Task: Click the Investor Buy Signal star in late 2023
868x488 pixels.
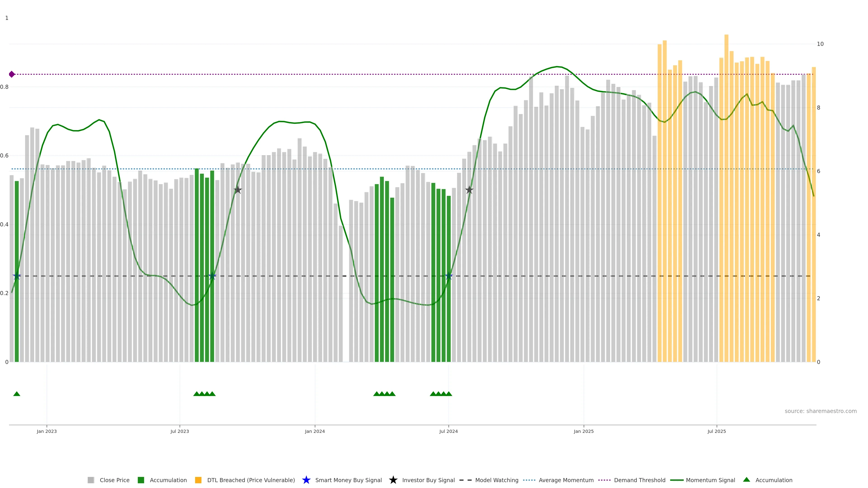Action: pos(238,190)
